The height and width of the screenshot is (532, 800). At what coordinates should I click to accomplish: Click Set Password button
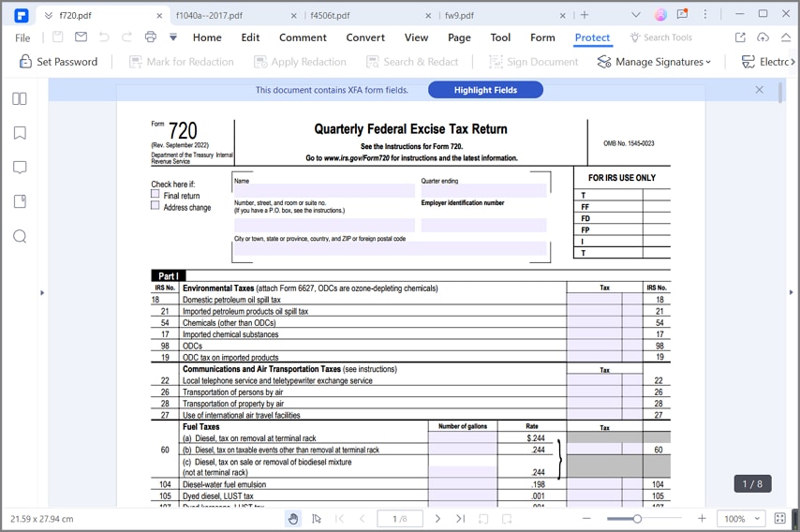tap(58, 62)
